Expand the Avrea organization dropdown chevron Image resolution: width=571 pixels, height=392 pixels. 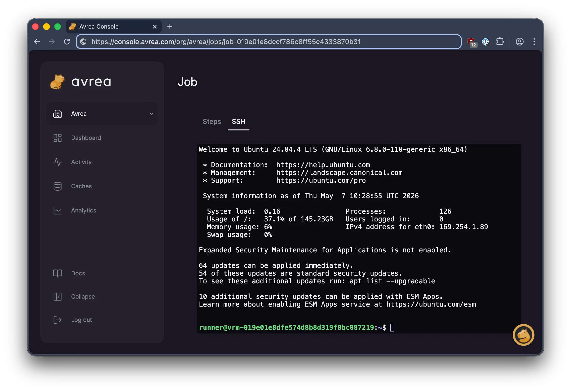pos(151,114)
